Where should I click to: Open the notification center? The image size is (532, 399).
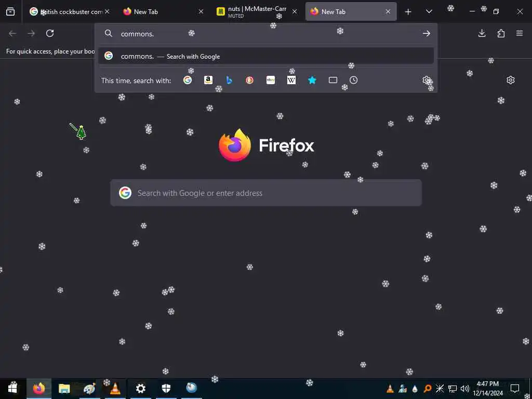(515, 389)
